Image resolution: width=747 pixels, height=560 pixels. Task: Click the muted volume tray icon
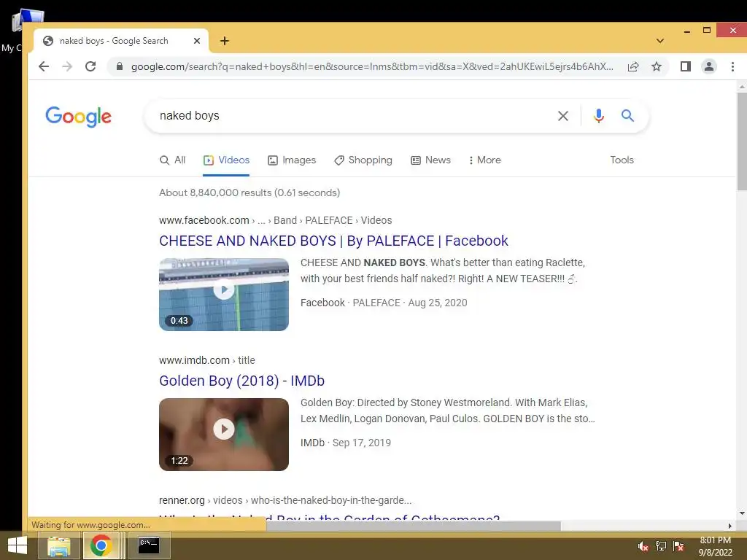pyautogui.click(x=643, y=546)
